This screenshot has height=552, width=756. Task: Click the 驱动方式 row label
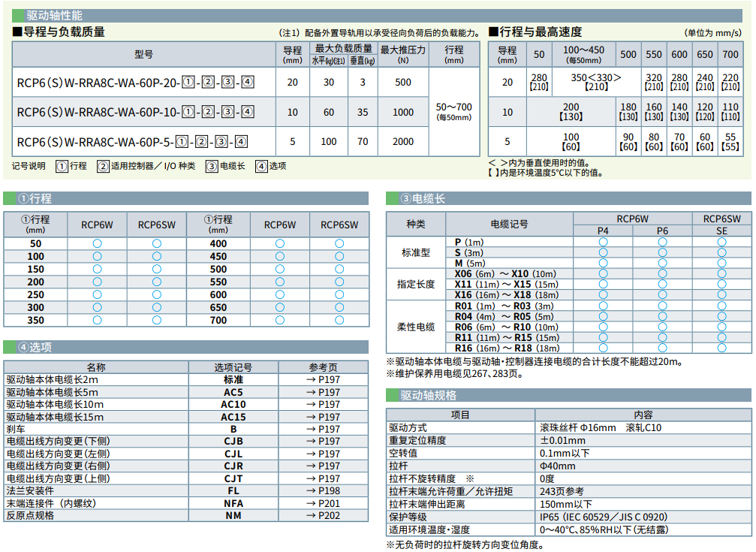[x=408, y=427]
